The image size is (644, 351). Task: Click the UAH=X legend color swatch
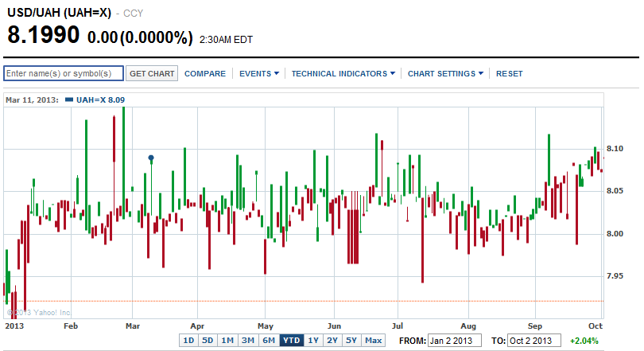(69, 99)
